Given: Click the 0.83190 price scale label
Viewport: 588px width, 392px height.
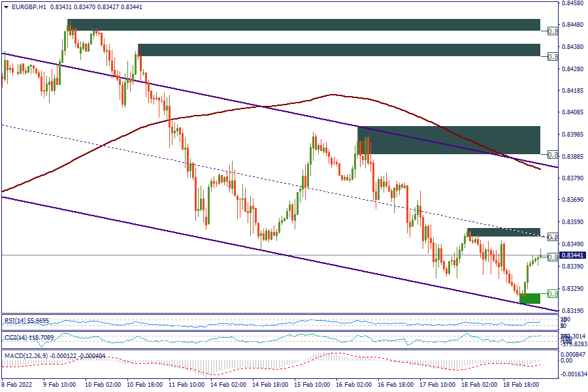Looking at the screenshot, I should tap(573, 310).
